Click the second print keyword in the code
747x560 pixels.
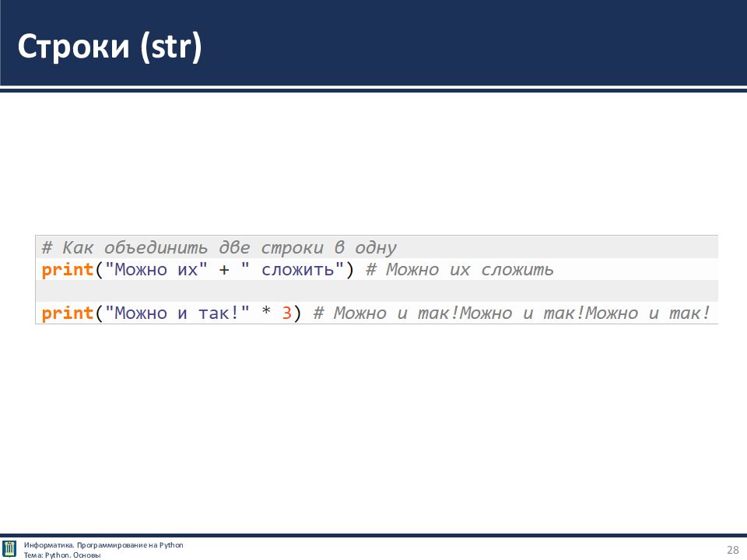pos(68,313)
